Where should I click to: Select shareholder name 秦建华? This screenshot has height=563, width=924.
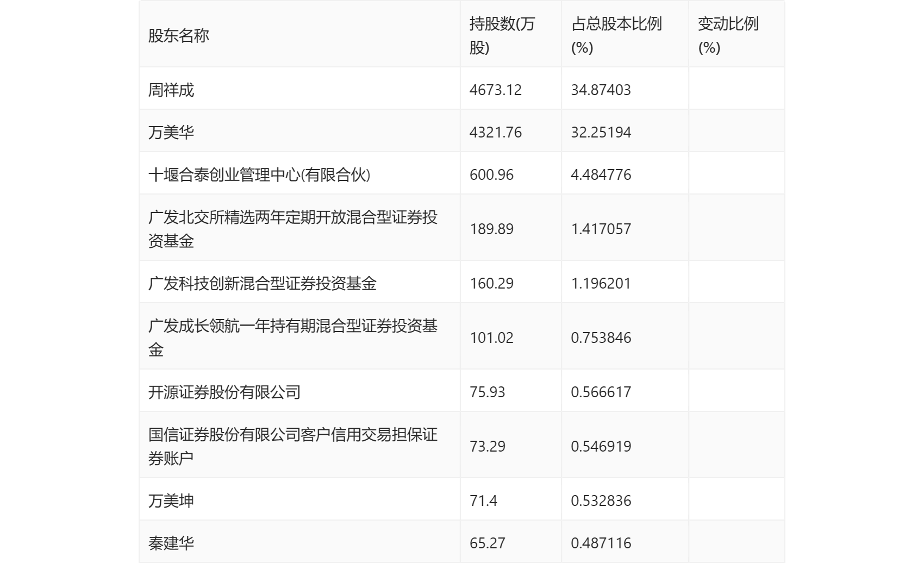pos(171,543)
